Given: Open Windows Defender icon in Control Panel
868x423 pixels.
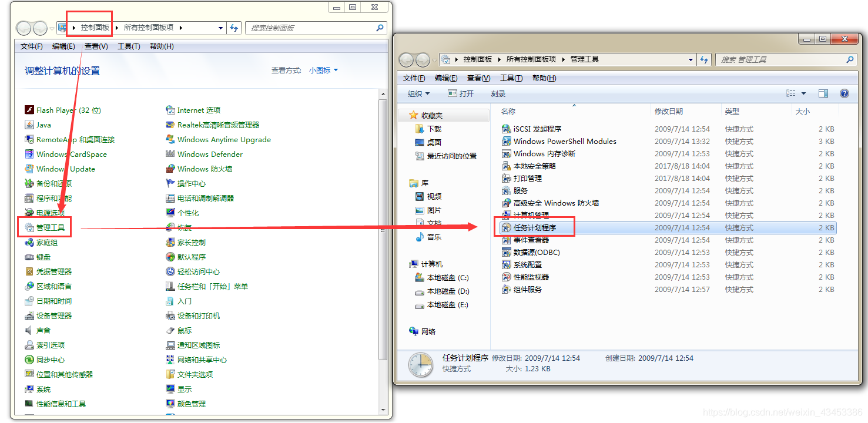Looking at the screenshot, I should pyautogui.click(x=170, y=154).
